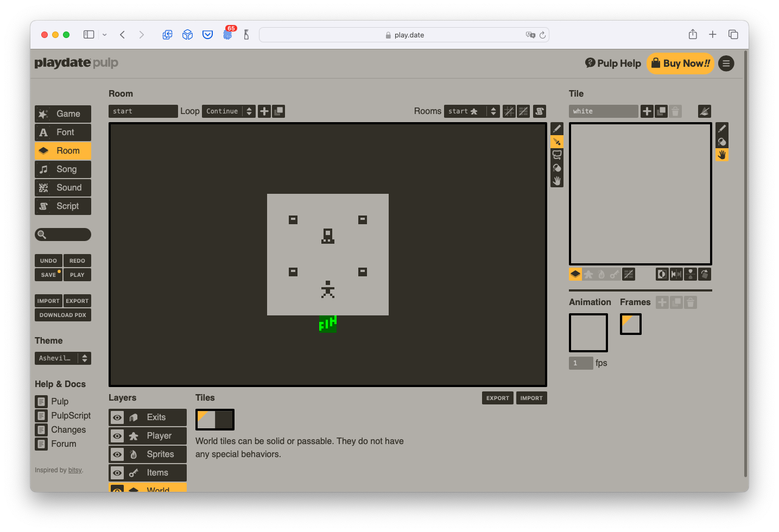Open the Rooms start dropdown

coord(472,111)
